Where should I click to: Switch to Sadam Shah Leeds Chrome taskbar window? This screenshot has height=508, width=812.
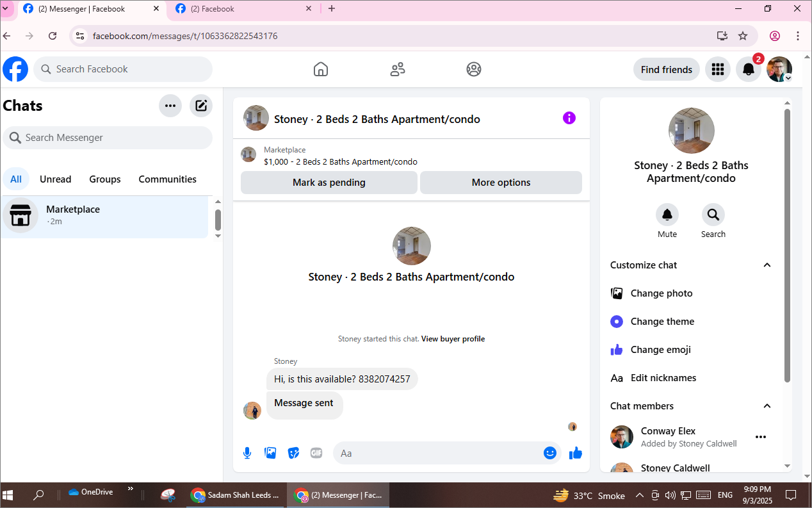[x=235, y=495]
